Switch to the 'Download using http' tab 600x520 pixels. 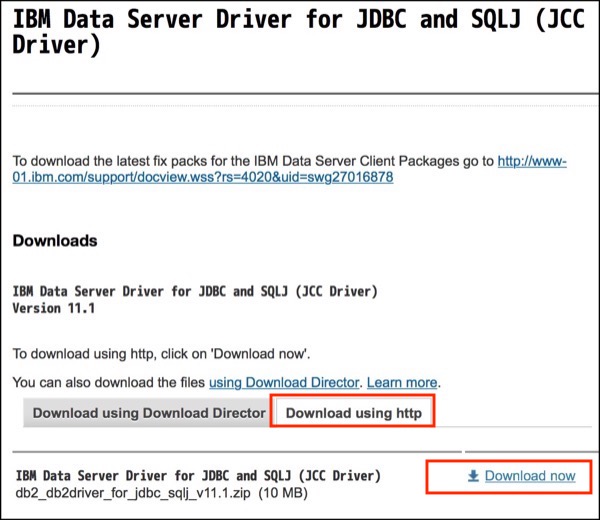pyautogui.click(x=354, y=412)
